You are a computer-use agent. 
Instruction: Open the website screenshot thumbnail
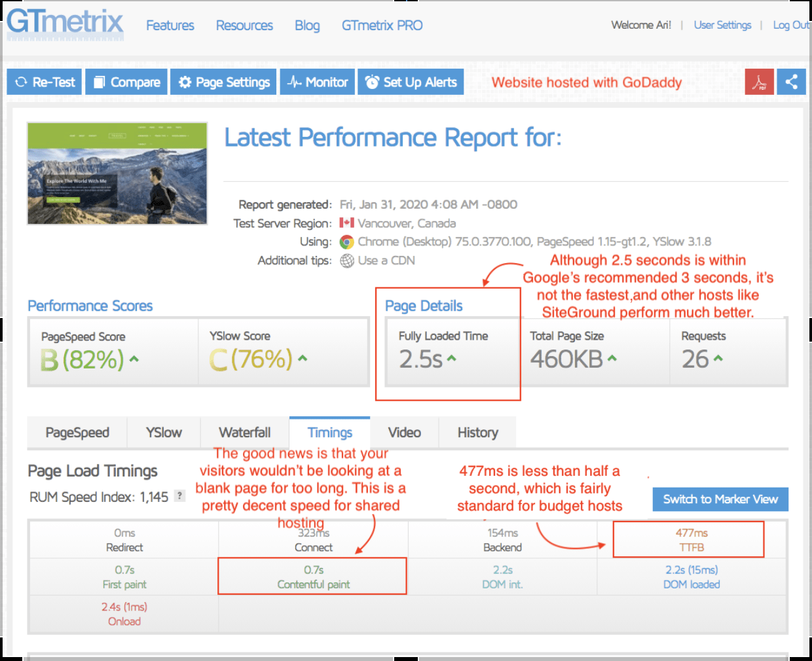click(x=117, y=173)
